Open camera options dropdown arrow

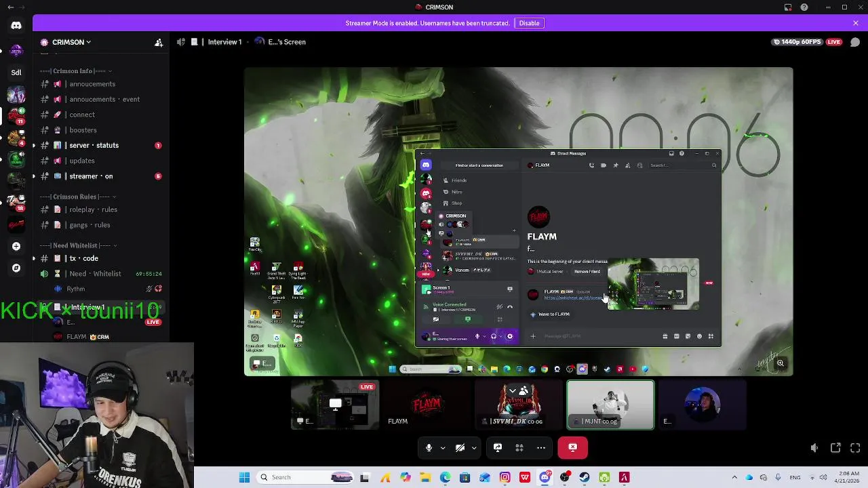474,448
